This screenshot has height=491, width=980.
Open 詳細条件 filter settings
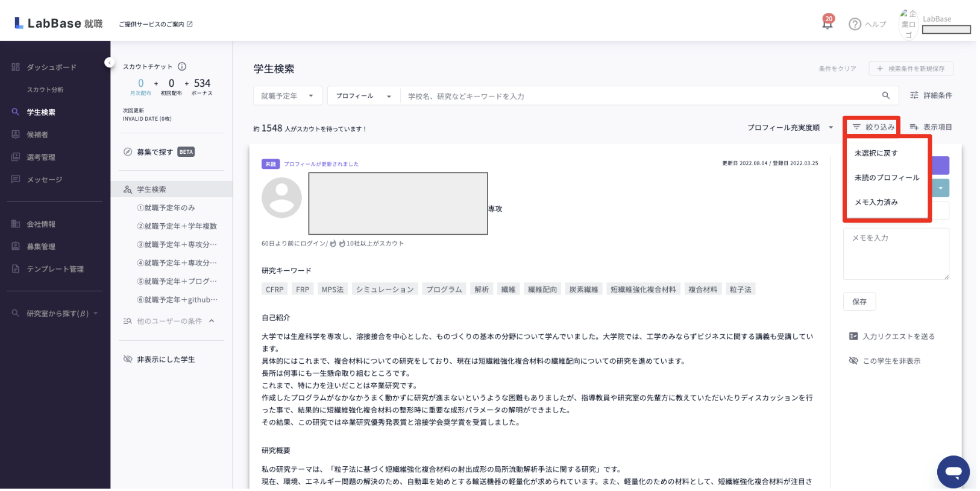pyautogui.click(x=931, y=95)
